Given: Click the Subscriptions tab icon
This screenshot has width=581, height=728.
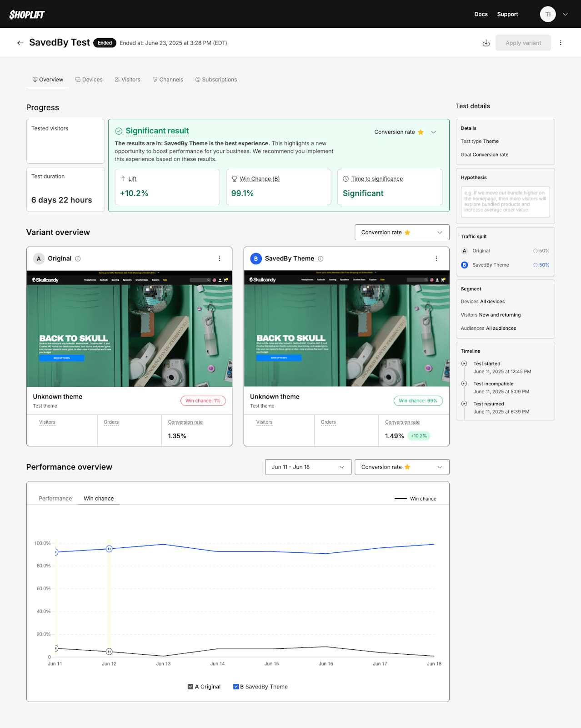Looking at the screenshot, I should click(x=198, y=80).
